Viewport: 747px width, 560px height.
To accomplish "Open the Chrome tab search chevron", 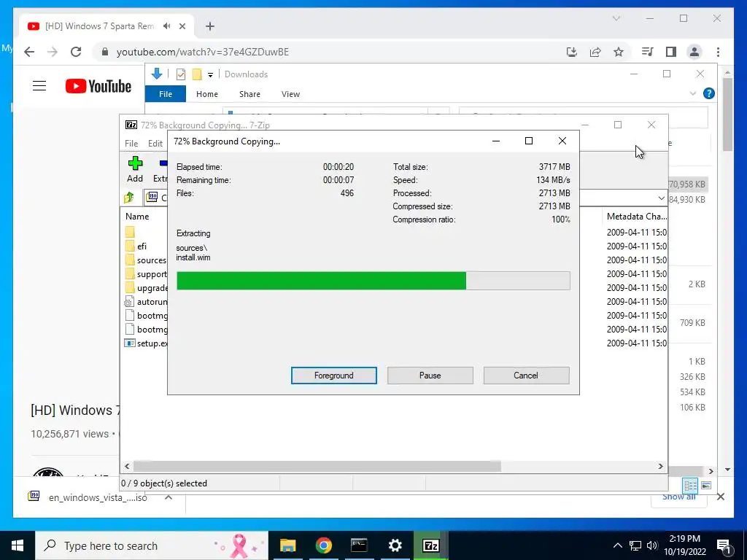I will click(x=616, y=18).
